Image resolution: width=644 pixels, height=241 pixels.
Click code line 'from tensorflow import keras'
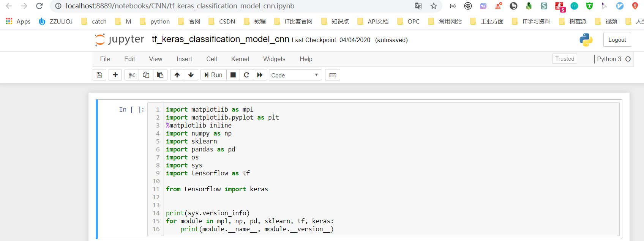pyautogui.click(x=217, y=189)
